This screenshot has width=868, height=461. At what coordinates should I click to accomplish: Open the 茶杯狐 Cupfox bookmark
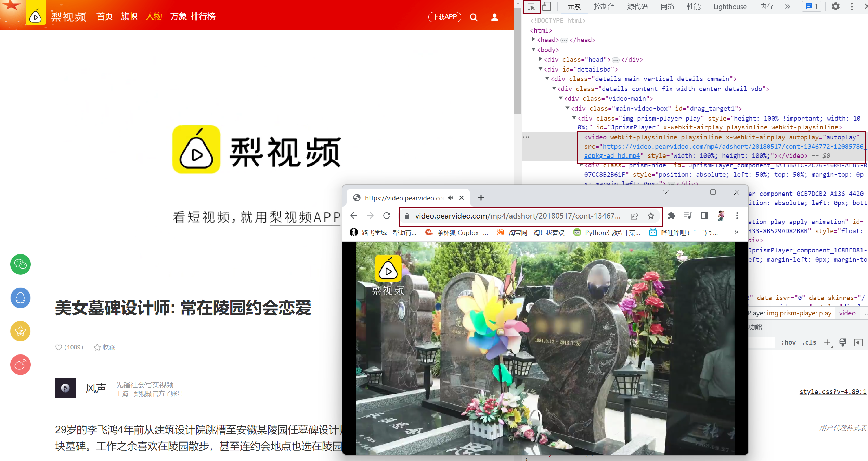tap(456, 233)
